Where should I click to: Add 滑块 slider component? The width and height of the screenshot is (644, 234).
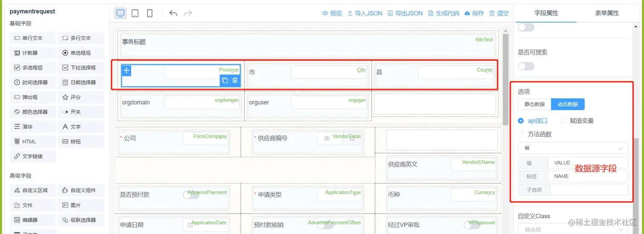click(33, 127)
